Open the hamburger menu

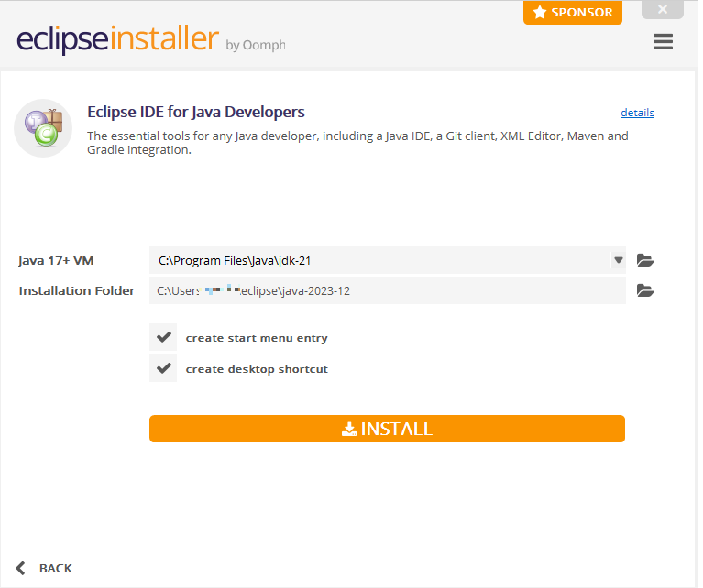coord(663,42)
